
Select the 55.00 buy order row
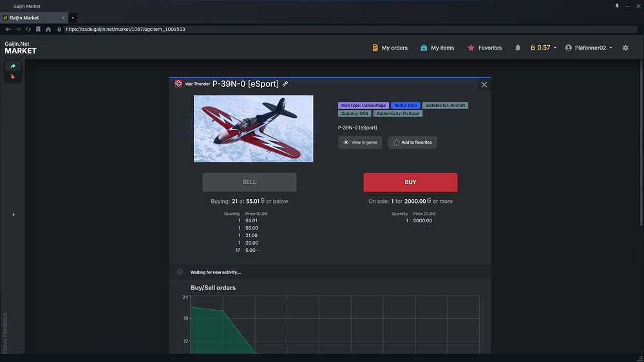(x=248, y=228)
